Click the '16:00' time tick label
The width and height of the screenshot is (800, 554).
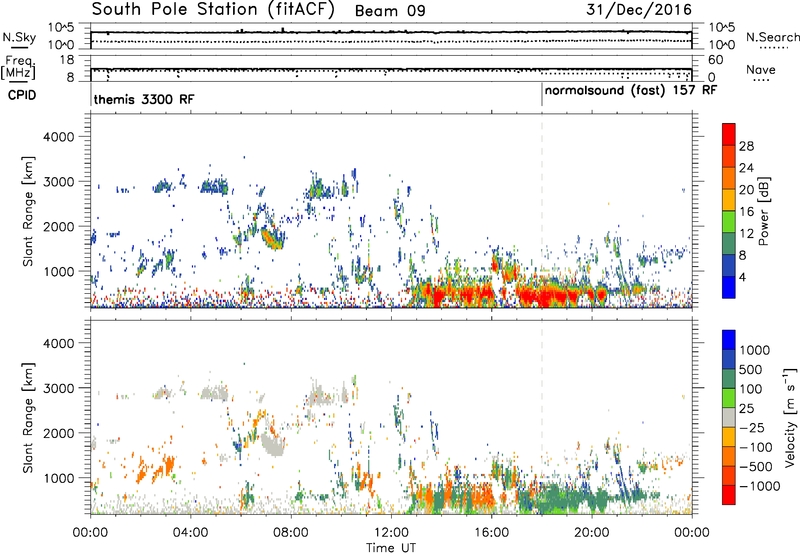pos(491,533)
